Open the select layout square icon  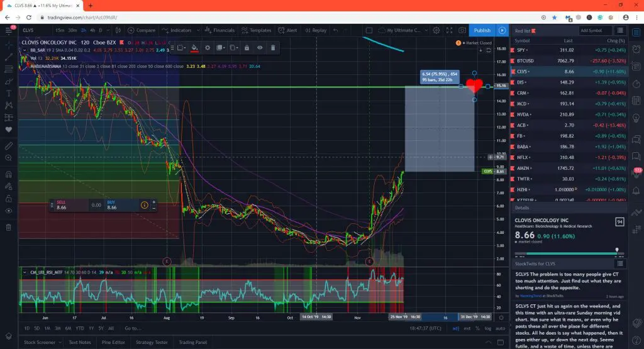[369, 30]
